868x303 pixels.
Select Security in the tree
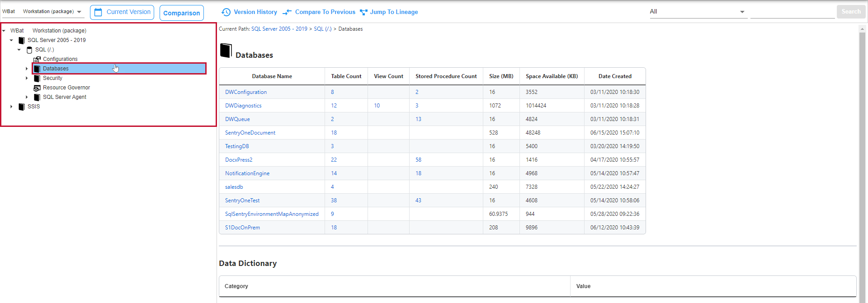point(52,78)
